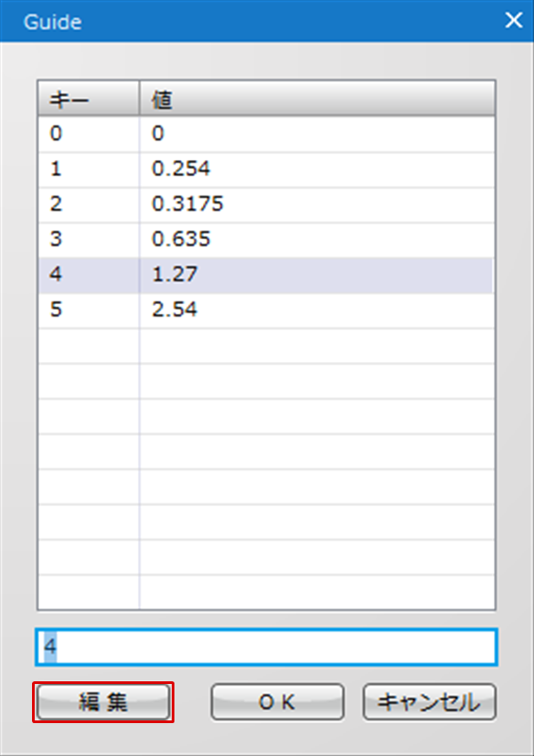
Task: Select the row with value 0.635
Action: click(x=266, y=239)
